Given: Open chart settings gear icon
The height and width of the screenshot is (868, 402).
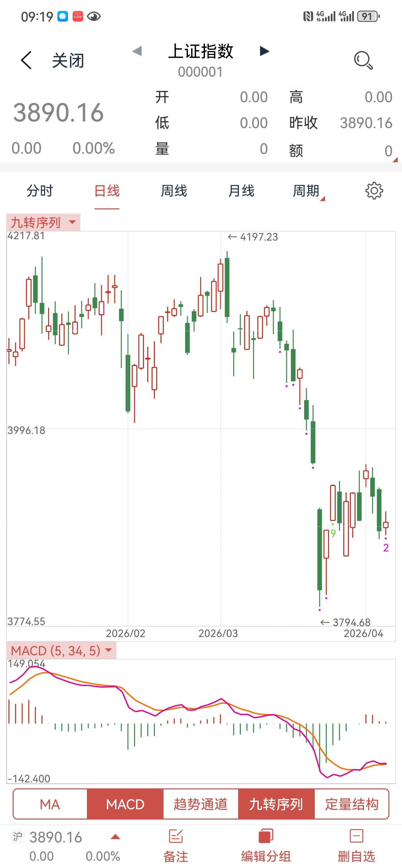Looking at the screenshot, I should pos(374,191).
